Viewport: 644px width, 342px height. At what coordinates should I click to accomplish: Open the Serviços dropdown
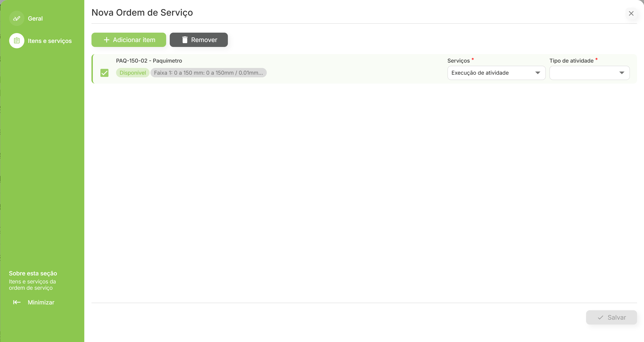tap(496, 73)
